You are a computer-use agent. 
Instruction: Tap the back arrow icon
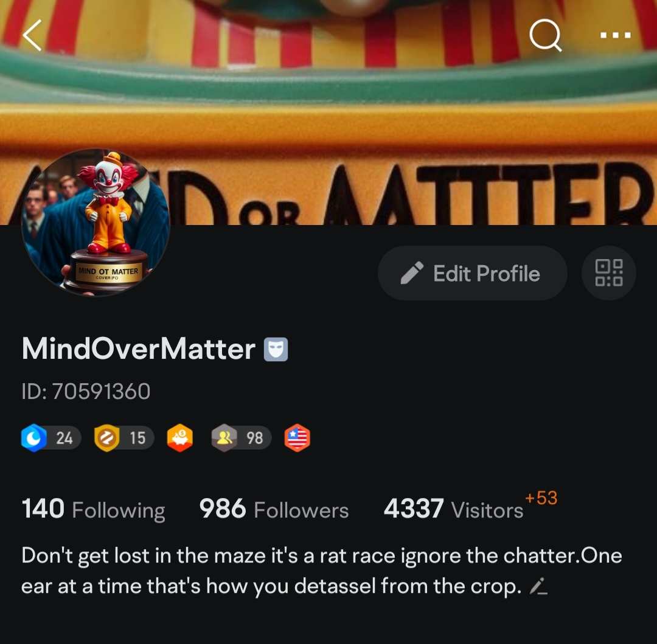(x=33, y=36)
